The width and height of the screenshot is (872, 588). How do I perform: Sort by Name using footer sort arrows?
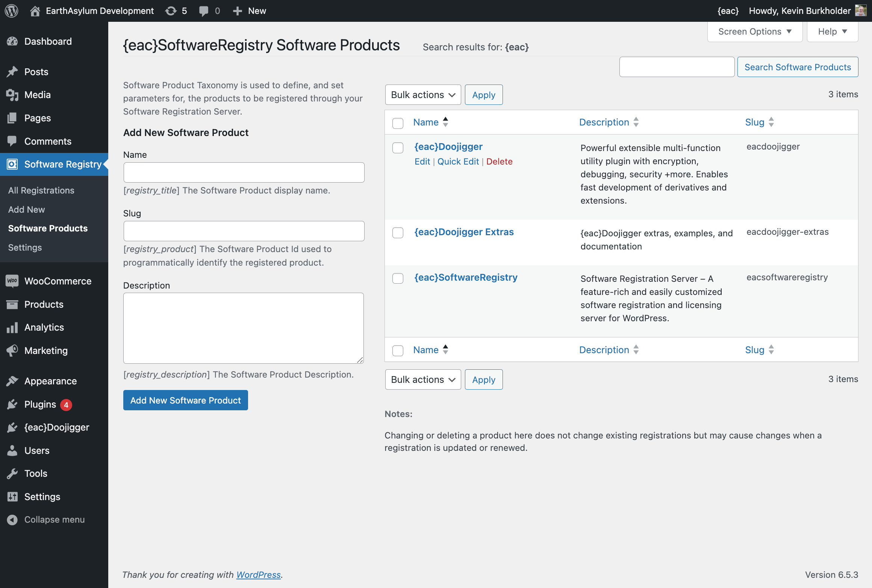pos(445,349)
